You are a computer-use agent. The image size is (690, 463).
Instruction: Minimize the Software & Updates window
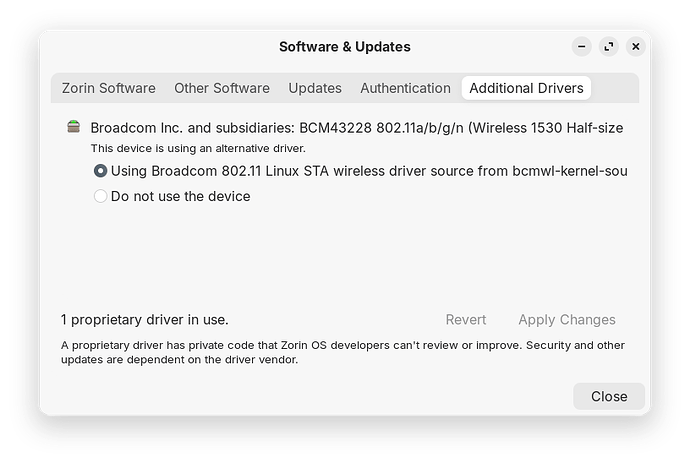[582, 47]
